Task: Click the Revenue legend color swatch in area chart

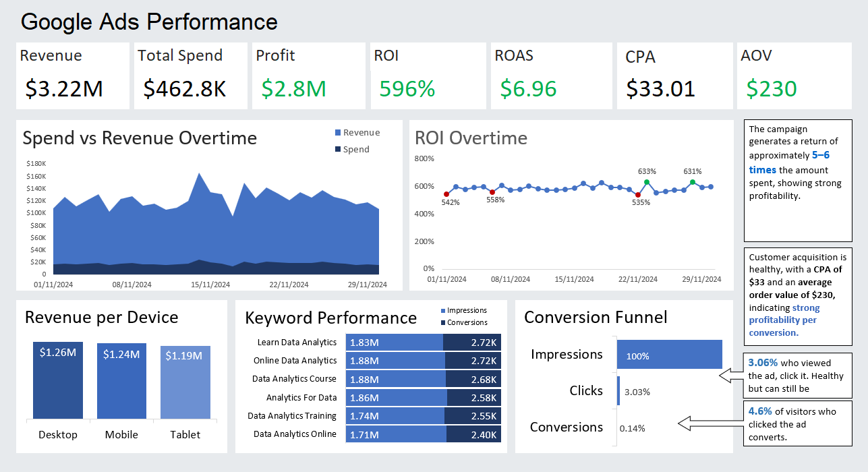Action: 337,133
